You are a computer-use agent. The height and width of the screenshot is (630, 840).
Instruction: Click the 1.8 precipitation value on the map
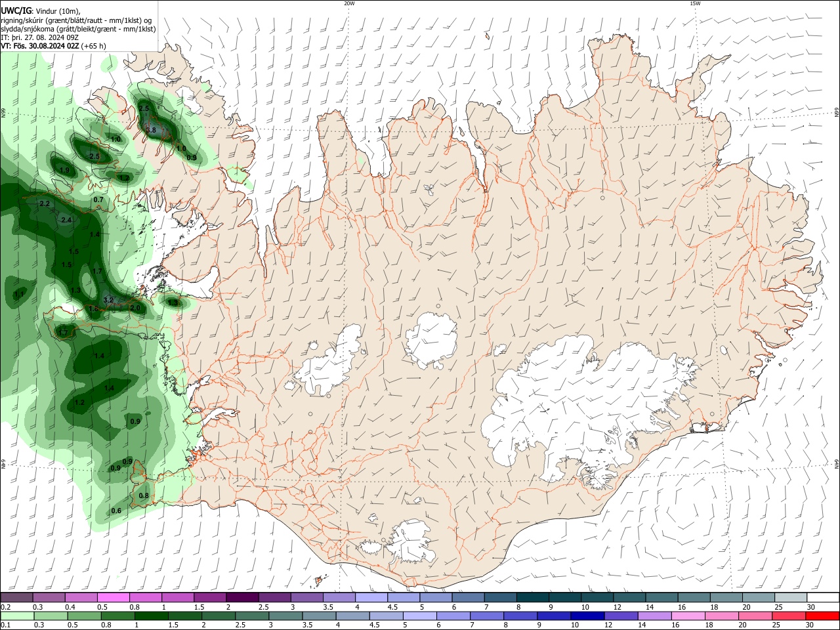point(93,308)
